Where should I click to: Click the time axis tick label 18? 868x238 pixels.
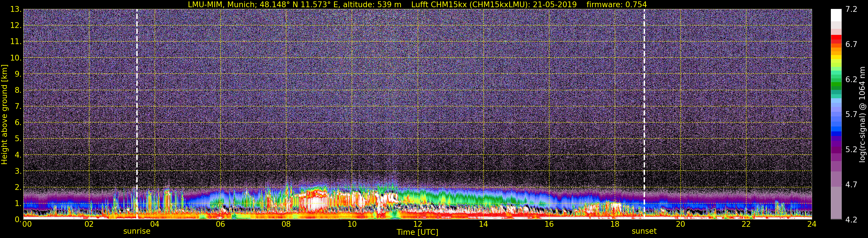click(614, 224)
